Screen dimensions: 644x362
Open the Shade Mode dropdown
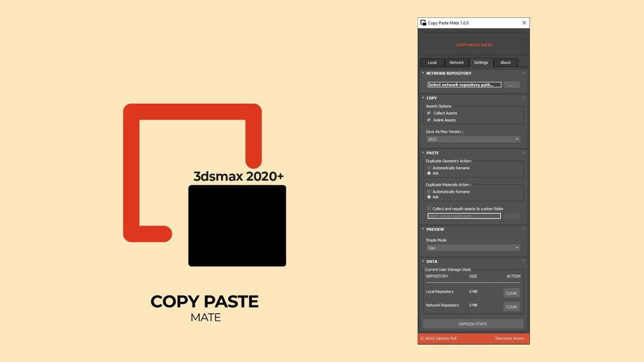click(473, 248)
